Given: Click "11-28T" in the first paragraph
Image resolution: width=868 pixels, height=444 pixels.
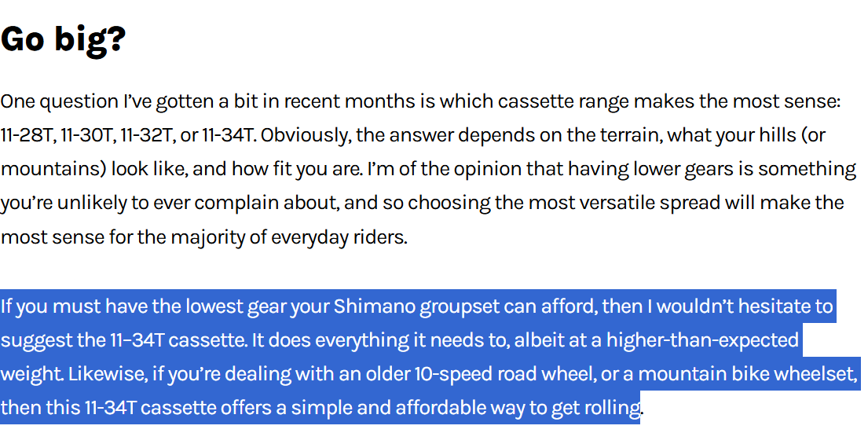Looking at the screenshot, I should (x=27, y=135).
